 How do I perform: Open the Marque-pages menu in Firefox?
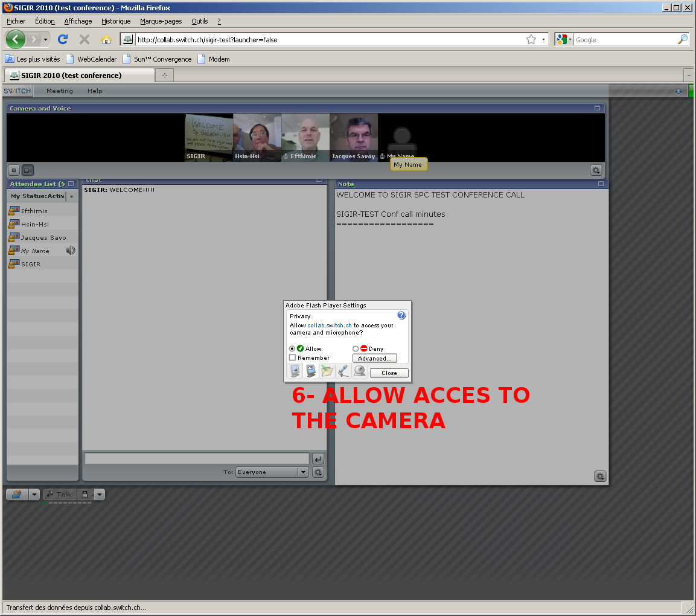pyautogui.click(x=161, y=21)
